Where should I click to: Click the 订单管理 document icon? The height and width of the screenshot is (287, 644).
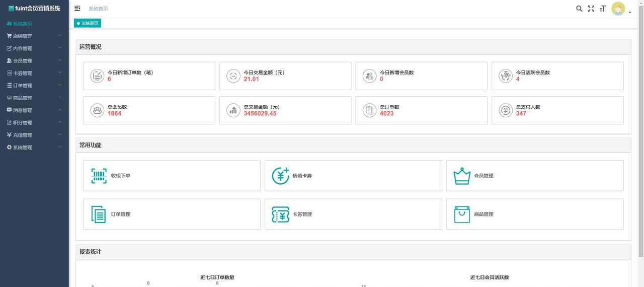[x=99, y=214]
